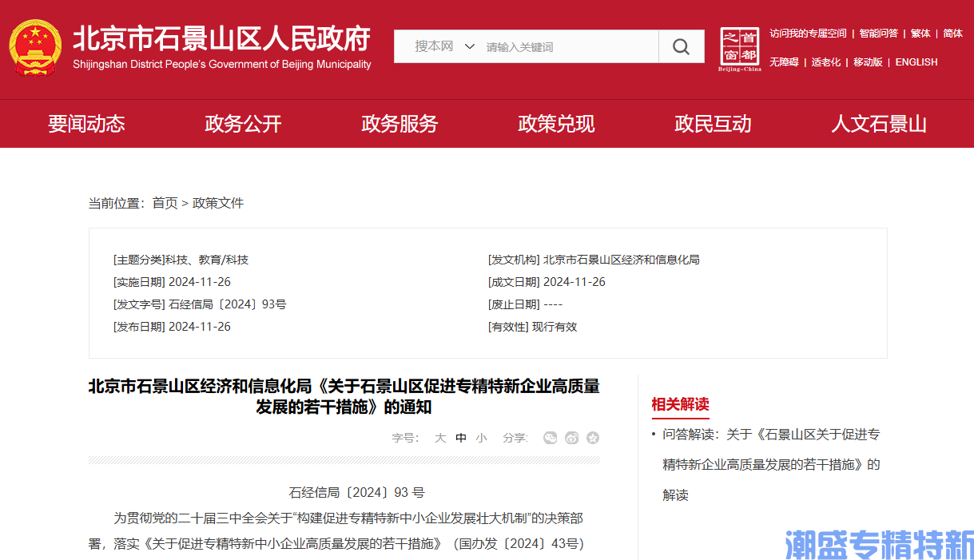974x560 pixels.
Task: Click the national emblem logo
Action: pyautogui.click(x=35, y=47)
